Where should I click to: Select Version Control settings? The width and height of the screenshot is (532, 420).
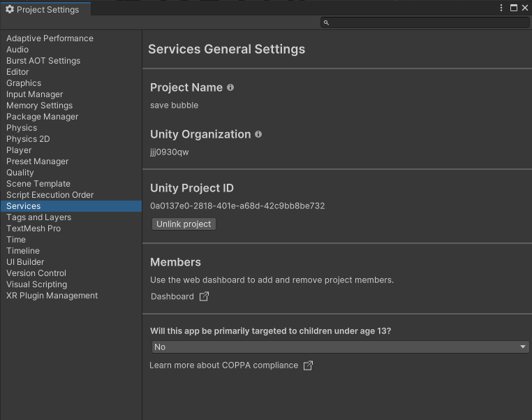click(x=36, y=273)
